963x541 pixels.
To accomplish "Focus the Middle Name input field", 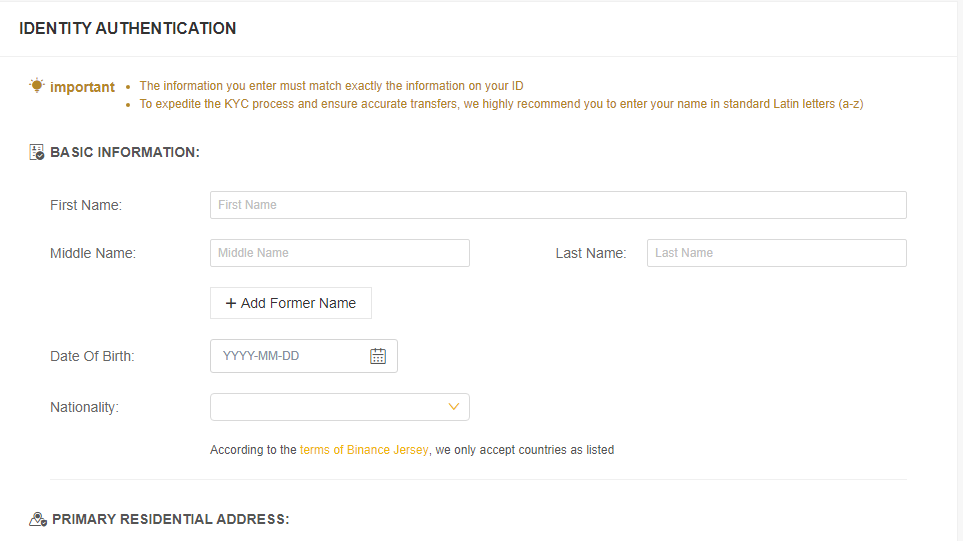I will pyautogui.click(x=340, y=253).
